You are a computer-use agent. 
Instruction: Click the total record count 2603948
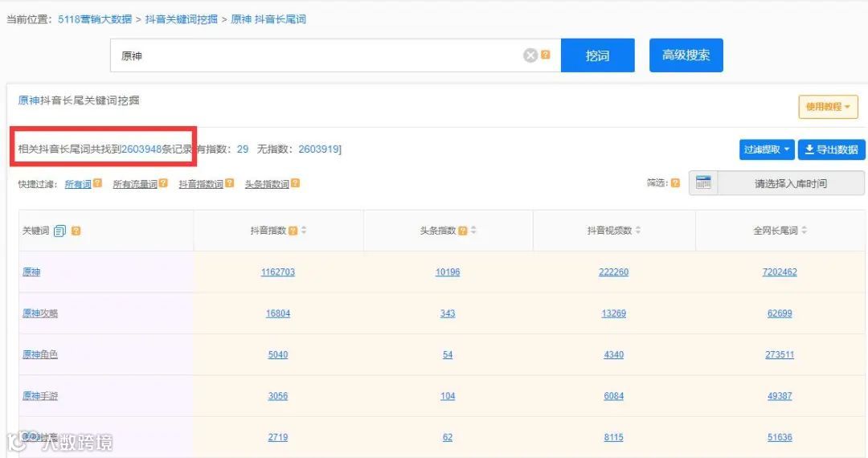pos(141,149)
